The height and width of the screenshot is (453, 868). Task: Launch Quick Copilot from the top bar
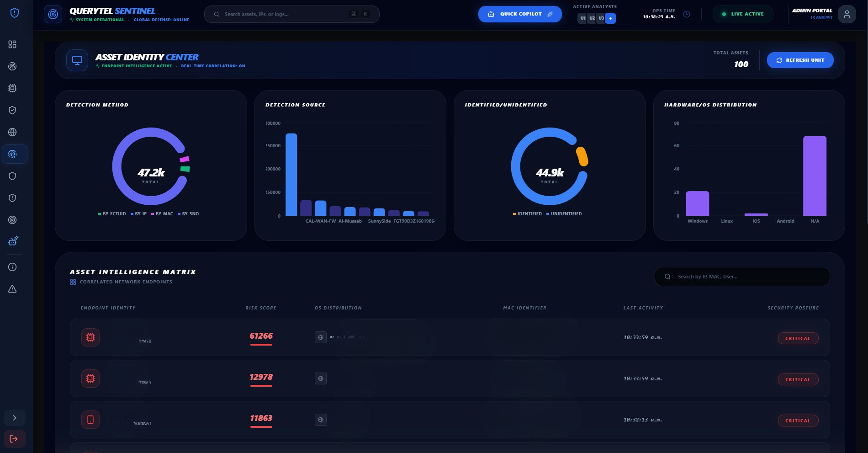(520, 14)
